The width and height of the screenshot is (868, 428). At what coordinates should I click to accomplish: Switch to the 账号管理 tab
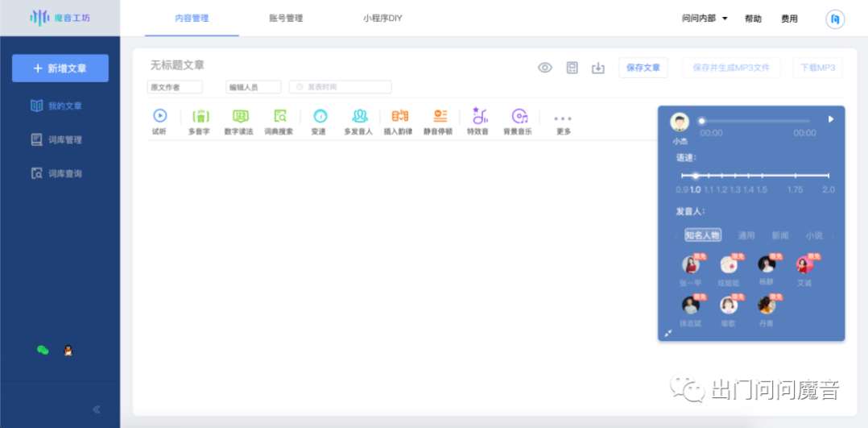[286, 19]
